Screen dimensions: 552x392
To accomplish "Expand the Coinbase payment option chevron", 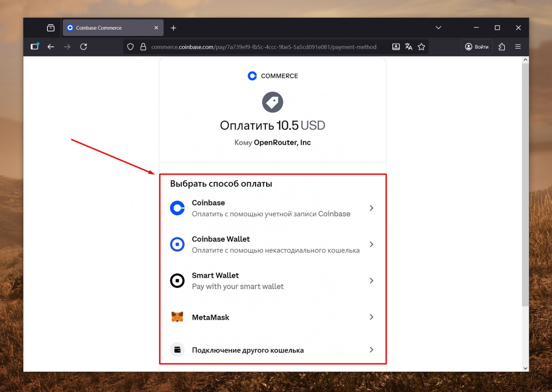I will click(x=371, y=208).
